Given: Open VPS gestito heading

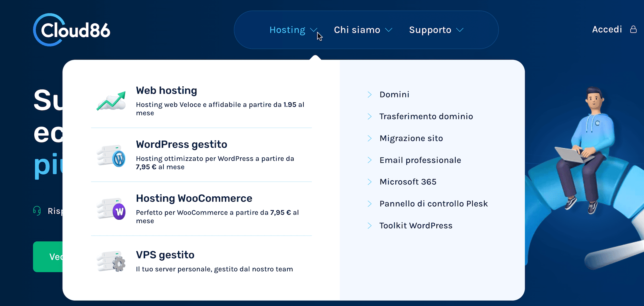Looking at the screenshot, I should click(165, 255).
